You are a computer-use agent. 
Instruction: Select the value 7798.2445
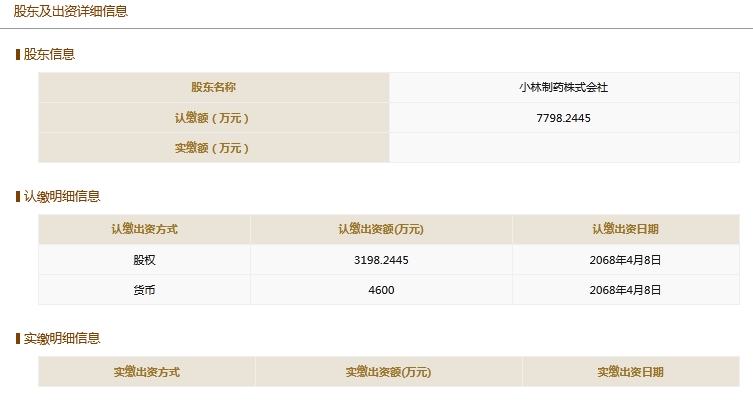pyautogui.click(x=563, y=118)
